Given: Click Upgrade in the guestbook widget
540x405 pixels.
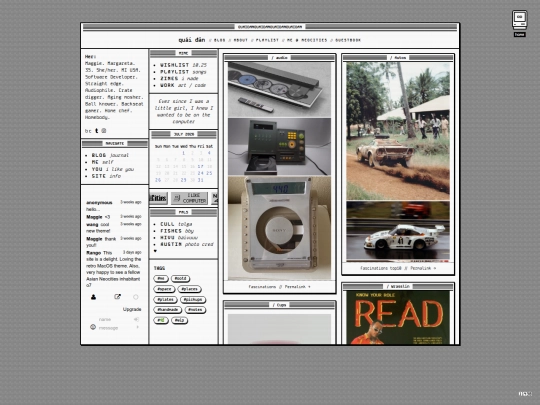Looking at the screenshot, I should pyautogui.click(x=132, y=309).
